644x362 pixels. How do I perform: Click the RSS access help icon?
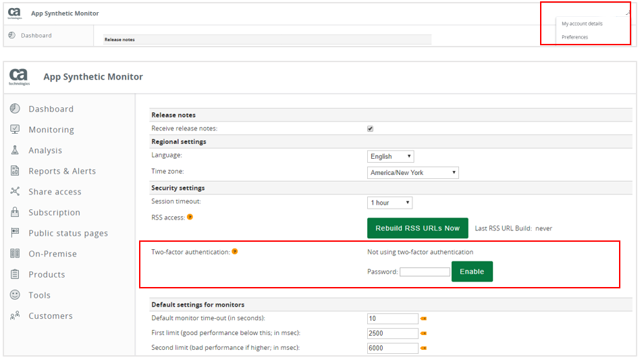pyautogui.click(x=190, y=217)
